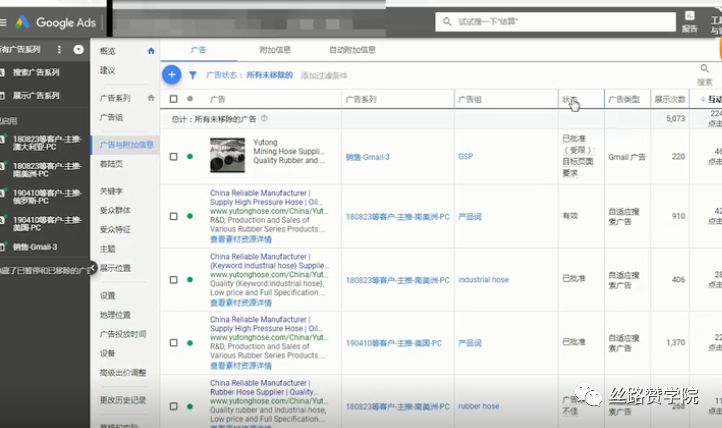This screenshot has height=428, width=722.
Task: Open the hamburger main menu
Action: pos(3,22)
